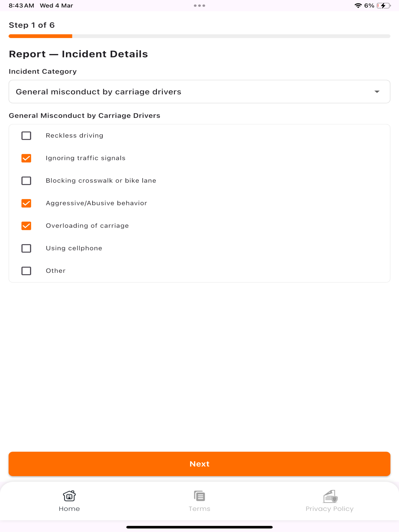
Task: Check the Other checkbox
Action: click(26, 271)
